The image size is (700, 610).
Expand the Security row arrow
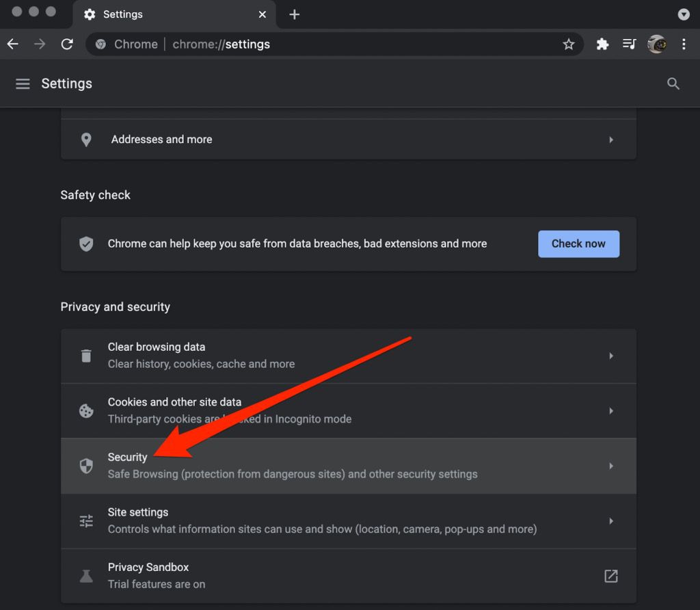[x=610, y=466]
